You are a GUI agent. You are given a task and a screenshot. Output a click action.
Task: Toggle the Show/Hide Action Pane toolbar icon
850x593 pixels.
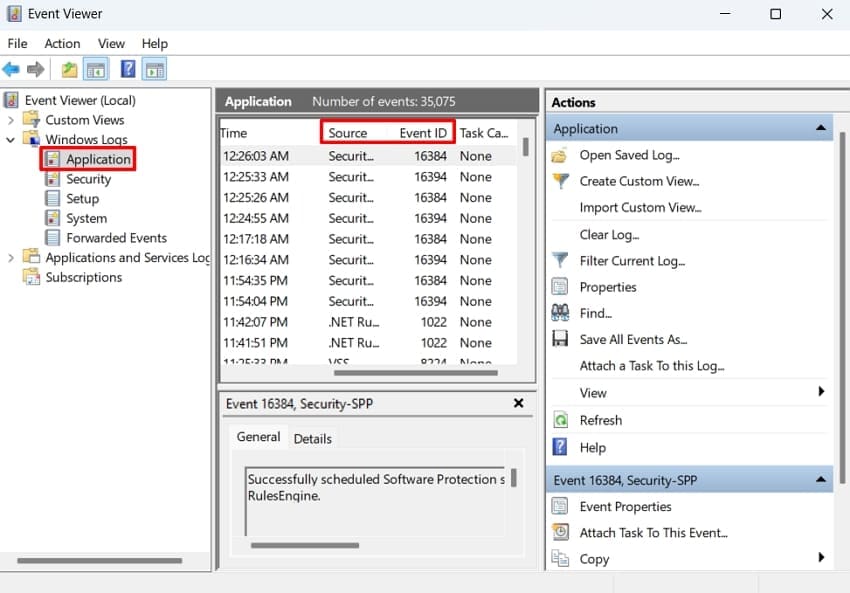(x=155, y=69)
